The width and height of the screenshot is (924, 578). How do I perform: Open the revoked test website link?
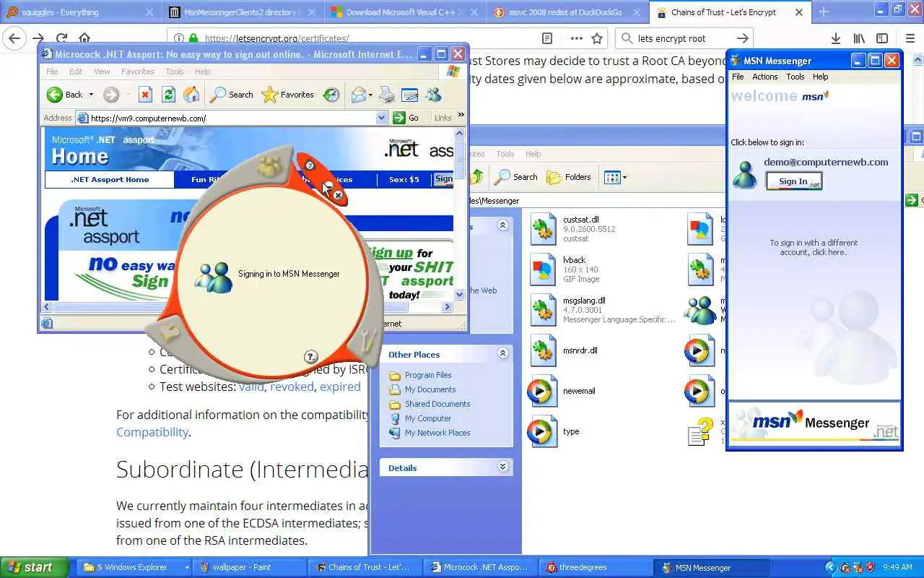(x=292, y=387)
